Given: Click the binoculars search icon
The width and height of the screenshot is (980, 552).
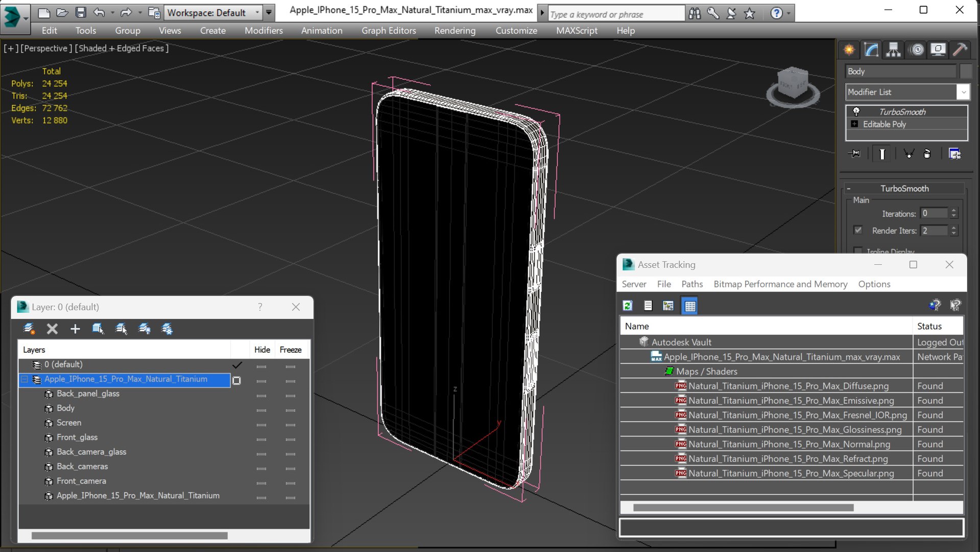Looking at the screenshot, I should (x=695, y=13).
